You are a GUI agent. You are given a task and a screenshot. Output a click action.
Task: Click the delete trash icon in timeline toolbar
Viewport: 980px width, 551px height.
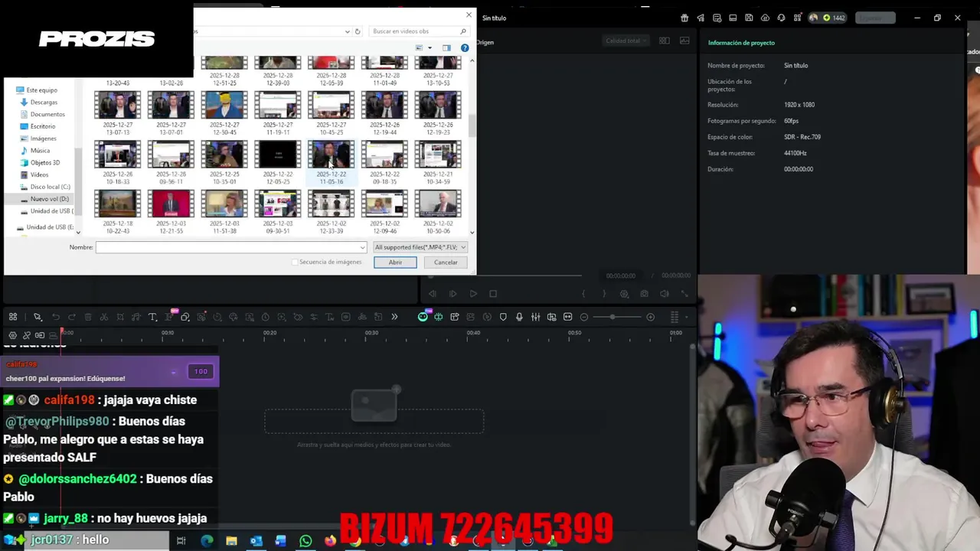point(88,317)
